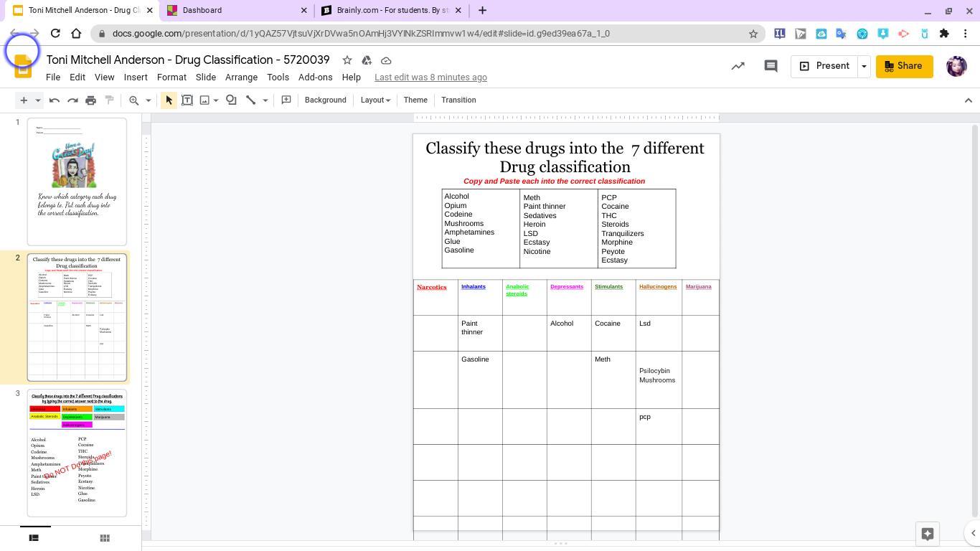The height and width of the screenshot is (551, 980).
Task: Click the Paint format roller icon
Action: (x=109, y=100)
